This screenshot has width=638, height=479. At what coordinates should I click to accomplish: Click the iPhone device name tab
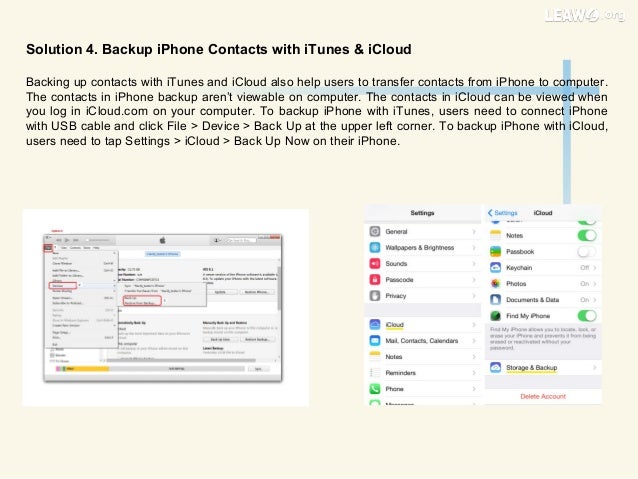pos(163,254)
